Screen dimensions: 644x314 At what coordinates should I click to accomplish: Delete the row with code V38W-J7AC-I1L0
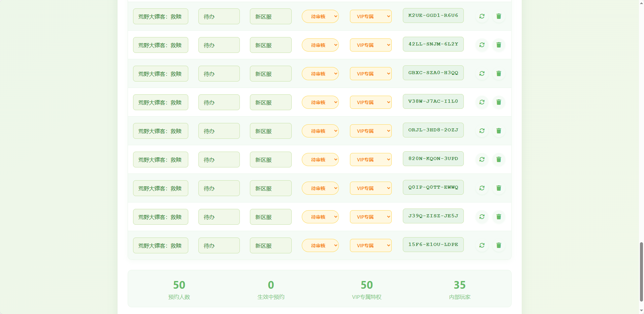click(x=499, y=102)
